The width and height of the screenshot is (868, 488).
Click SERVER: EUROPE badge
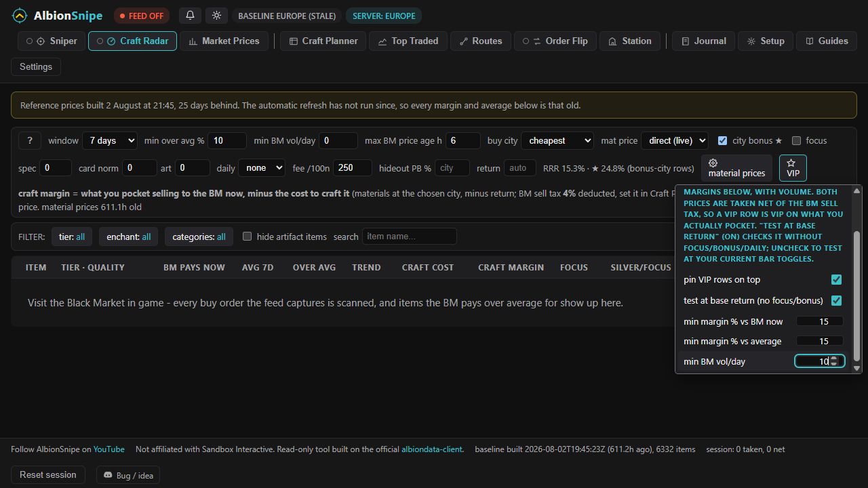point(384,16)
